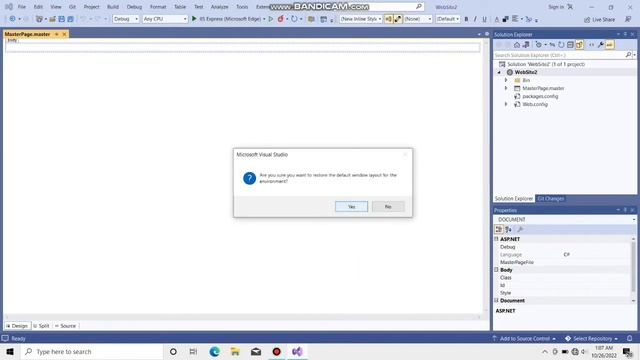This screenshot has height=360, width=640.
Task: Collapse the Body property category
Action: coord(496,270)
